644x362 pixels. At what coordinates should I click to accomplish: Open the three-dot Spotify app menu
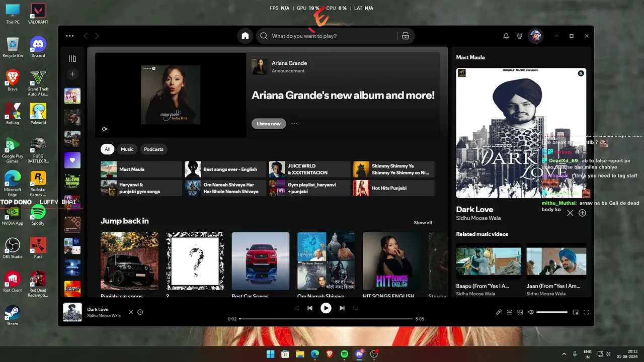(70, 36)
